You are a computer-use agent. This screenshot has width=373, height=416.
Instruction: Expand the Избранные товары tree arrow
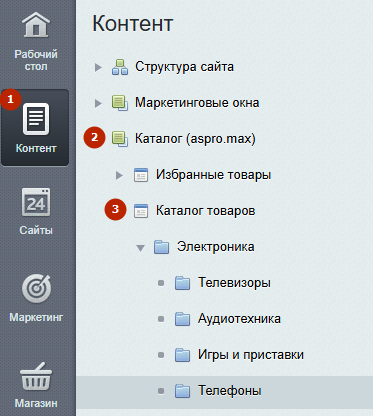click(119, 175)
